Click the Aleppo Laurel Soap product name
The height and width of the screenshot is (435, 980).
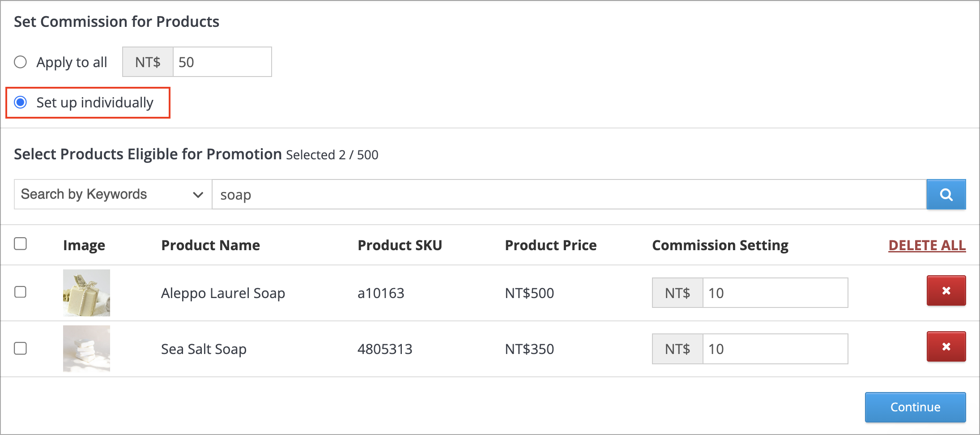(x=223, y=293)
